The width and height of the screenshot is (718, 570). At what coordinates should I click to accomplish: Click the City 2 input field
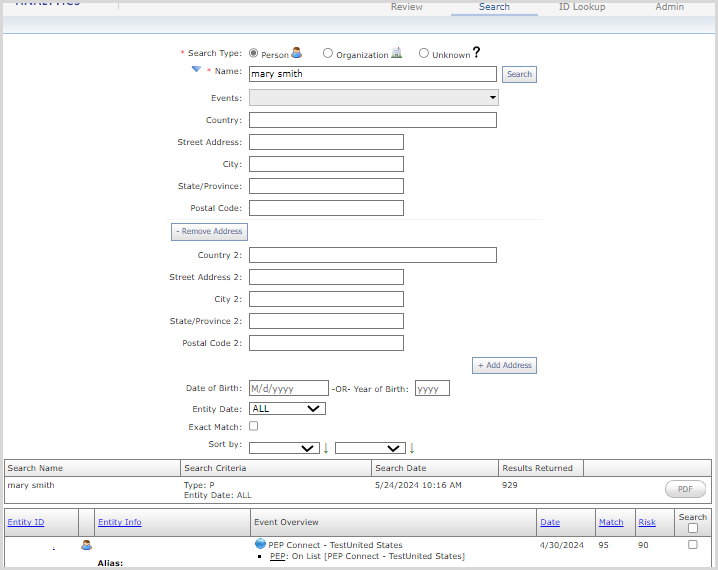point(326,299)
